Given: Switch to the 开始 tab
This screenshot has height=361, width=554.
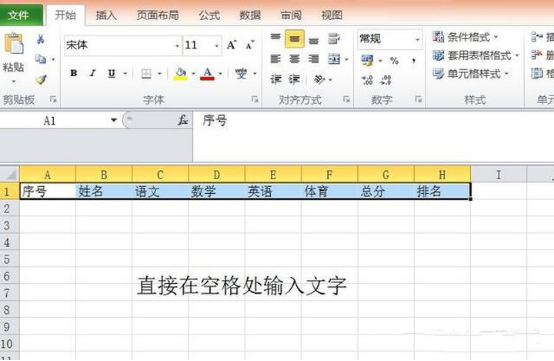Looking at the screenshot, I should 66,15.
